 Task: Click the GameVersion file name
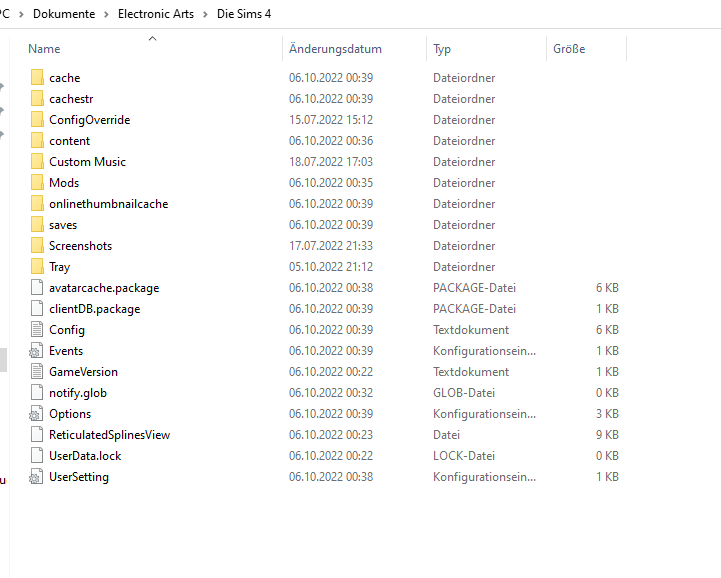click(83, 372)
